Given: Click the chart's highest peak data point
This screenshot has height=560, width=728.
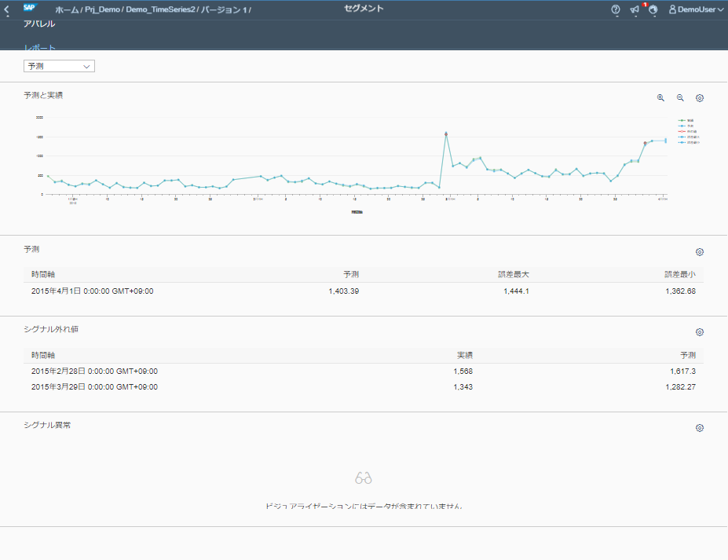Looking at the screenshot, I should [446, 134].
